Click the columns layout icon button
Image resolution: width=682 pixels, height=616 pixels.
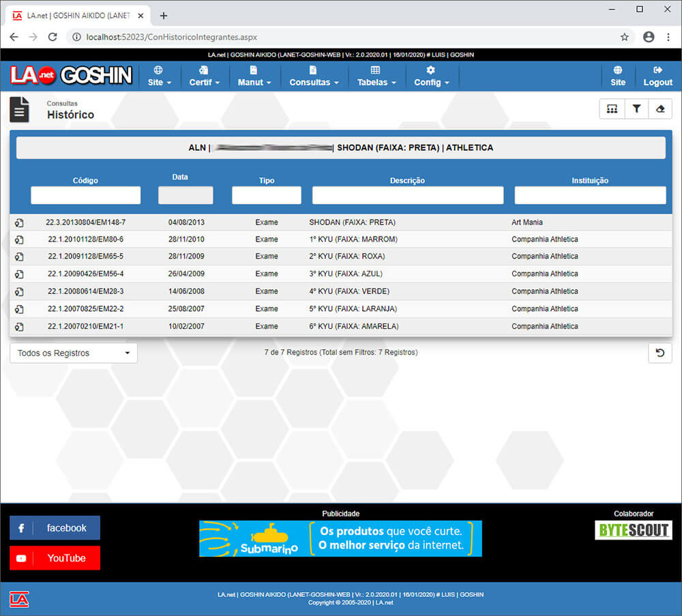[612, 109]
